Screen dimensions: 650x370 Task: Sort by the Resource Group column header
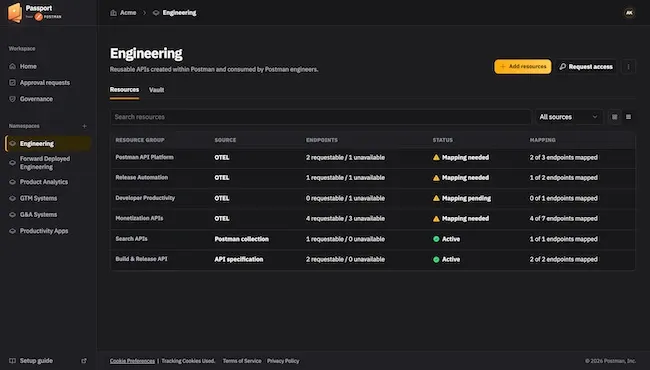point(140,140)
